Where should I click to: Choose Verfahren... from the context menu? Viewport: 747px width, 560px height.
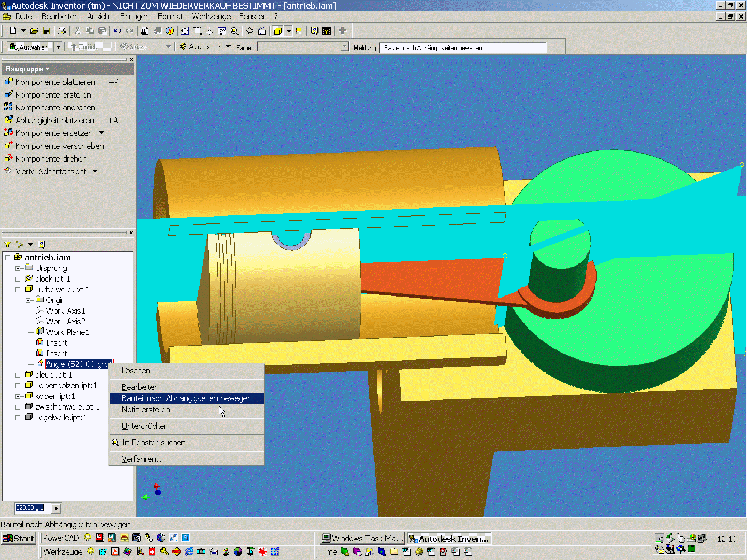tap(187, 459)
